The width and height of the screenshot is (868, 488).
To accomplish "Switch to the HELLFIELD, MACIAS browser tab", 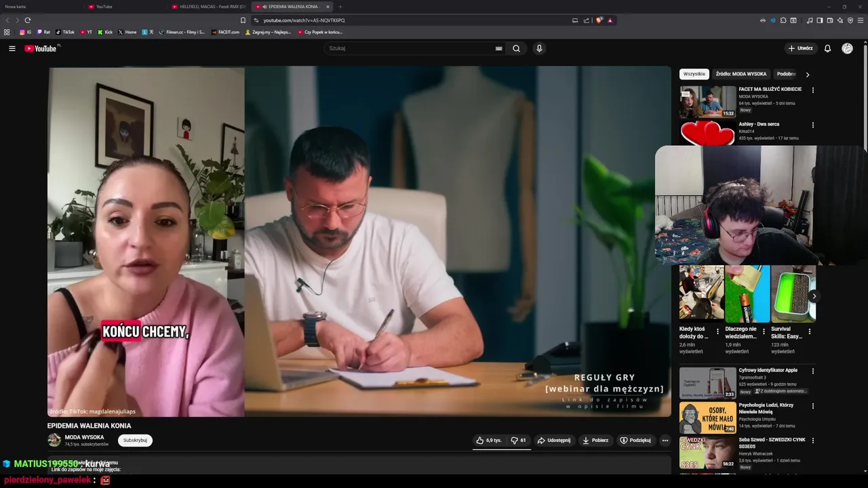I will click(209, 6).
